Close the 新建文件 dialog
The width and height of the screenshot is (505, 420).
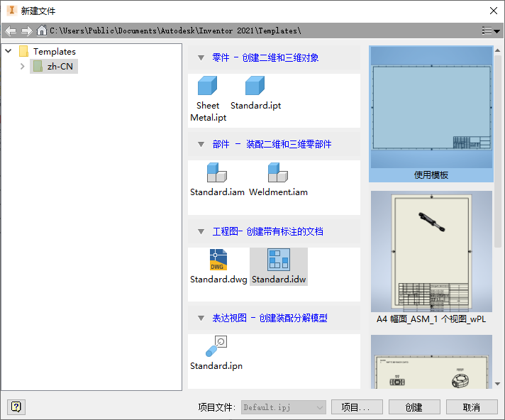(x=494, y=11)
